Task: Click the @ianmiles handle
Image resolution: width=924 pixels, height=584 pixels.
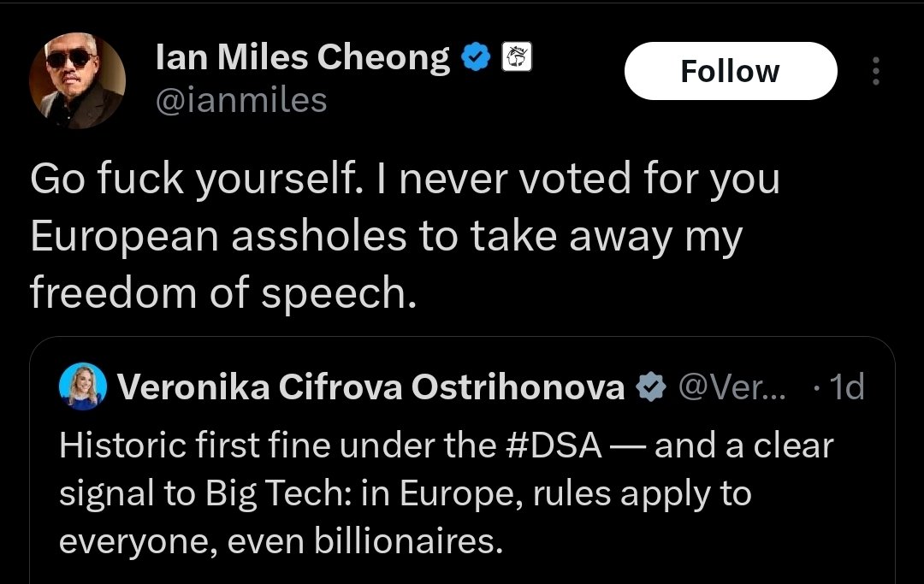Action: [x=241, y=100]
